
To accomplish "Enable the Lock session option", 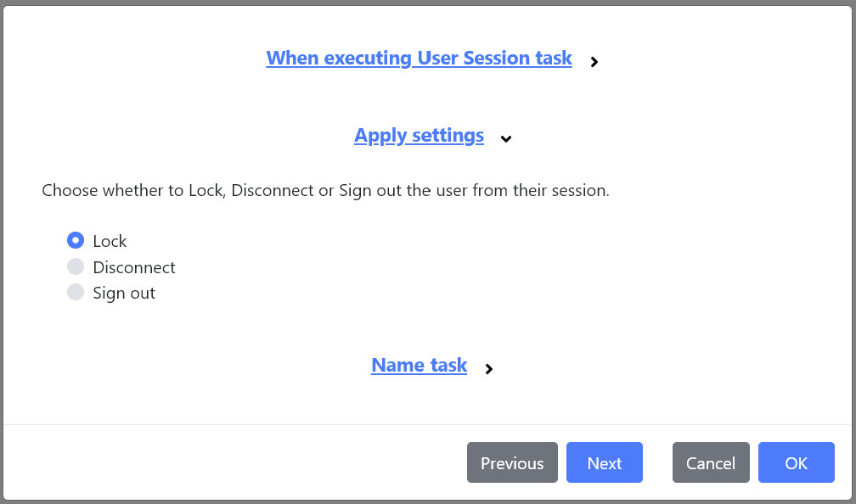I will click(76, 240).
